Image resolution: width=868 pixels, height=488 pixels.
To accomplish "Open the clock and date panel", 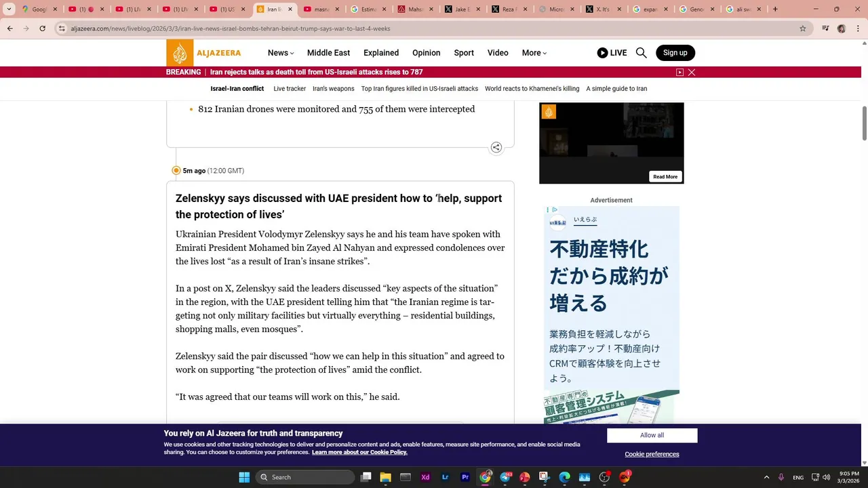I will (849, 477).
